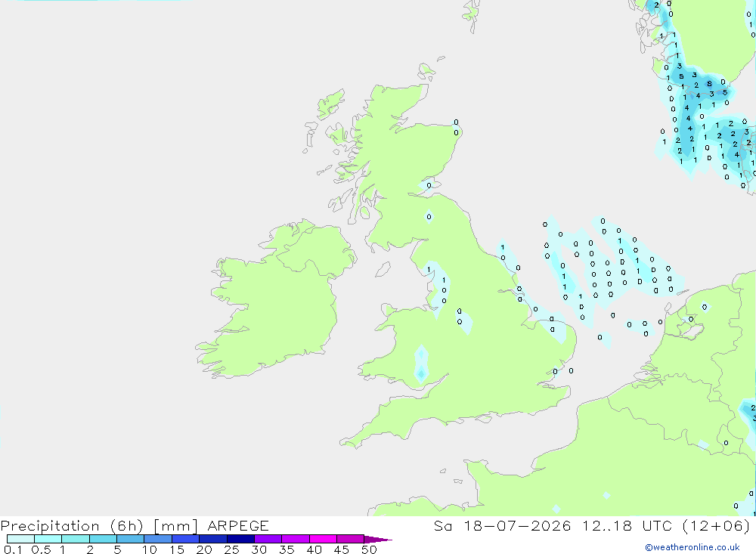756x554 pixels.
Task: Select the 1 to 2 mm legend swatch
Action: [76, 539]
